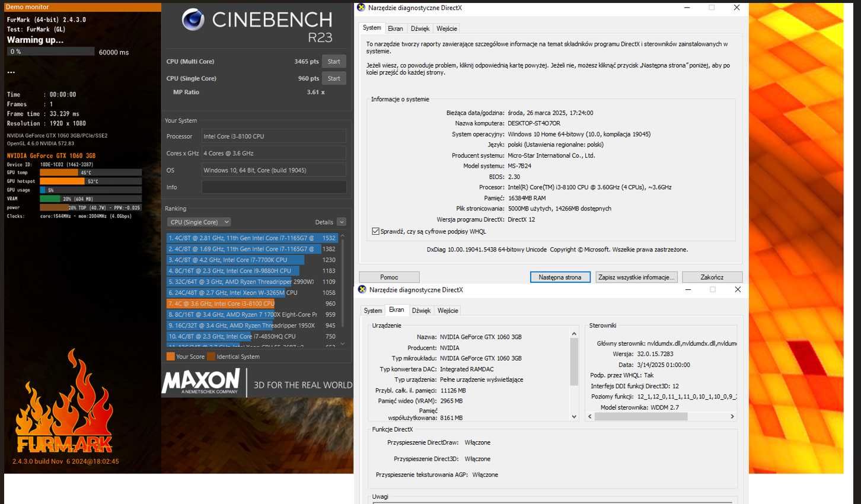Click Zapisz wszystkie informacje button
The height and width of the screenshot is (504, 861).
click(636, 277)
